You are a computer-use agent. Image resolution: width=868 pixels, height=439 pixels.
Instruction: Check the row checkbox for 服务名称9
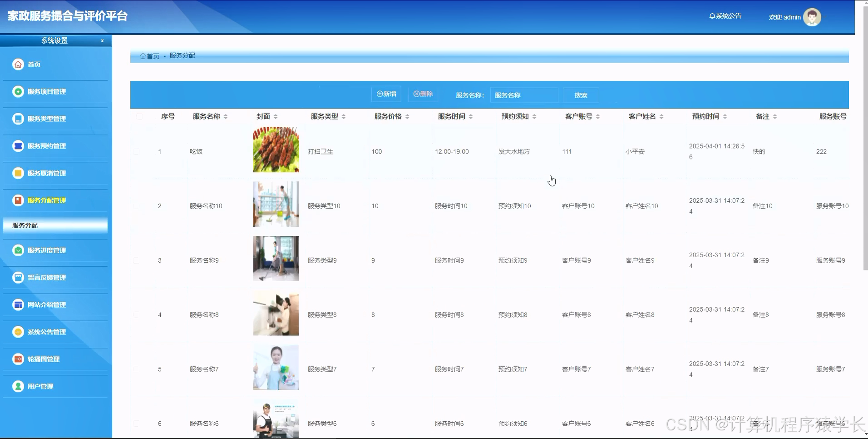[x=136, y=260]
